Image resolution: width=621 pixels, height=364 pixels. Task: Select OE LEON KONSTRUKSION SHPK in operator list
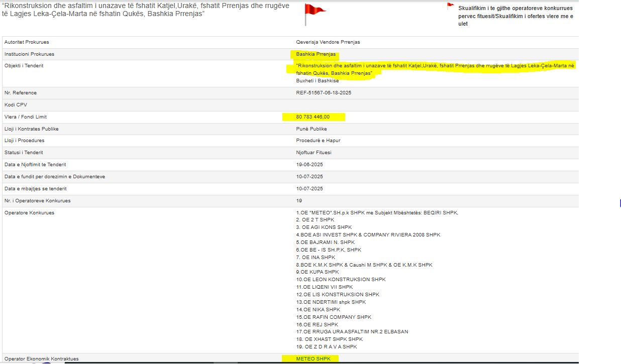(341, 280)
